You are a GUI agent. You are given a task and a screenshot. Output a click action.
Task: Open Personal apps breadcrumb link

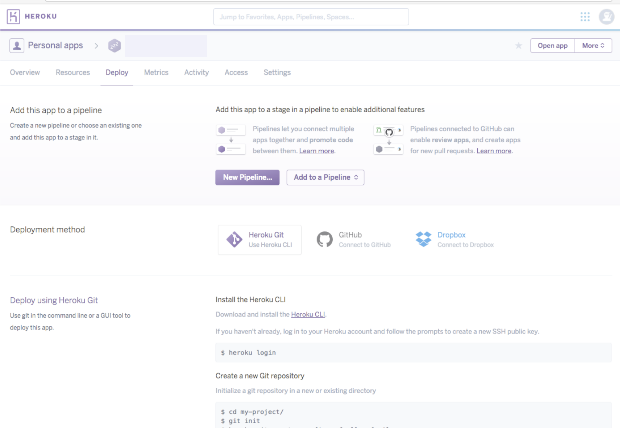pyautogui.click(x=55, y=45)
